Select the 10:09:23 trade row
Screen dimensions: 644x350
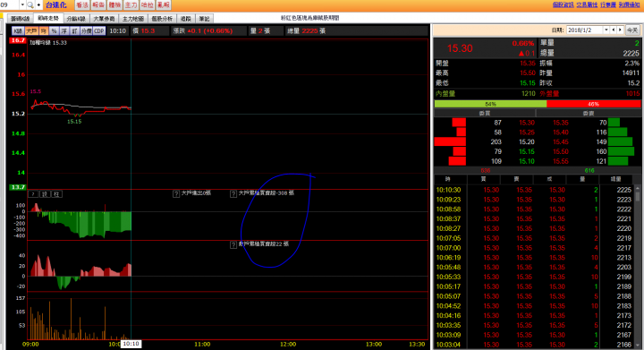[x=534, y=200]
